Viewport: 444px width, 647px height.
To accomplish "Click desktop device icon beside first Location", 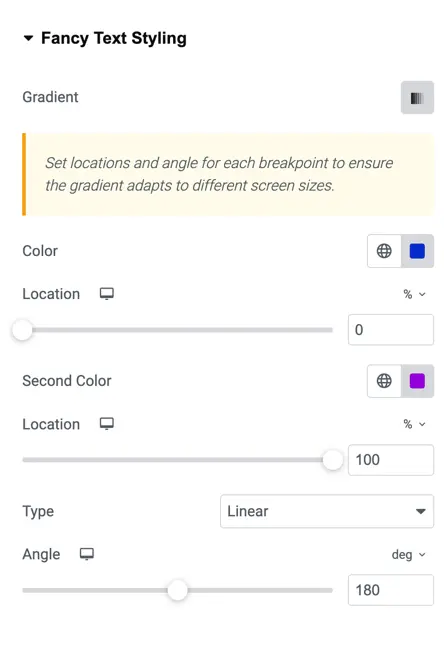I will click(x=107, y=294).
